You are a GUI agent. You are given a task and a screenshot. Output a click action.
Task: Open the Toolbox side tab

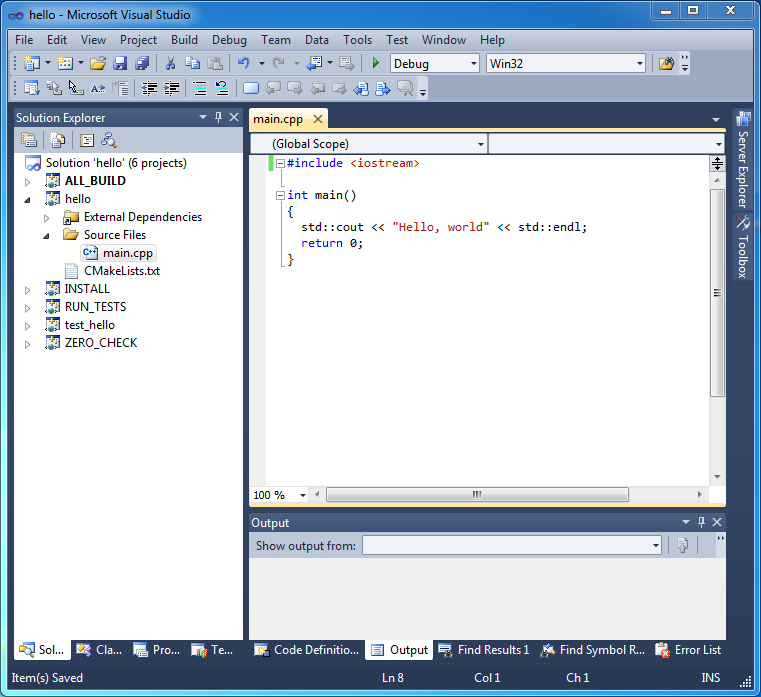[x=743, y=247]
